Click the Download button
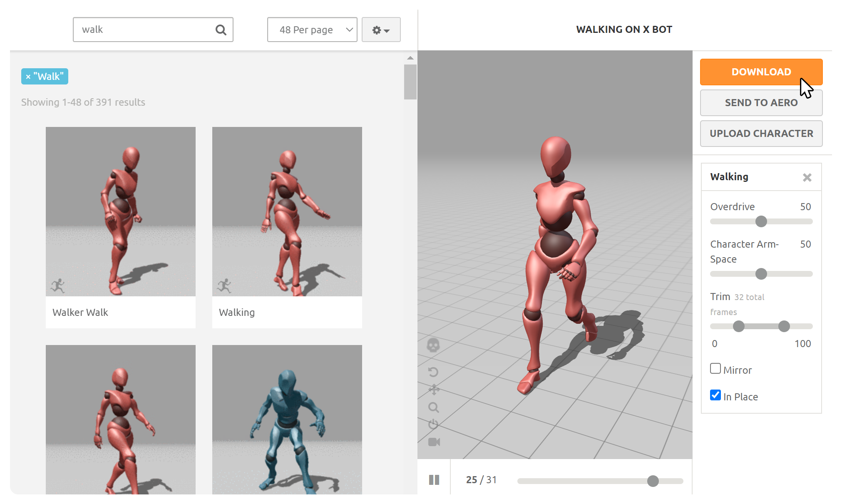Image resolution: width=842 pixels, height=504 pixels. pos(761,72)
